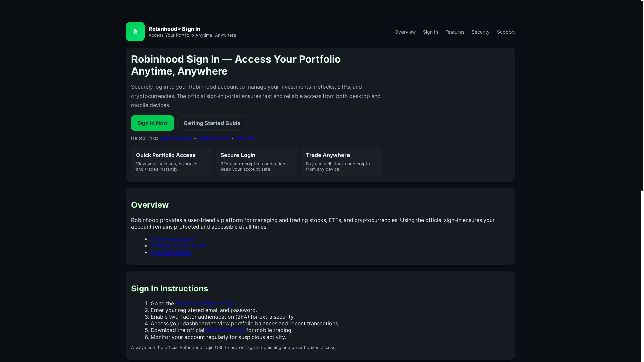The width and height of the screenshot is (644, 362).
Task: Click the Trade Anywhere card
Action: 341,162
